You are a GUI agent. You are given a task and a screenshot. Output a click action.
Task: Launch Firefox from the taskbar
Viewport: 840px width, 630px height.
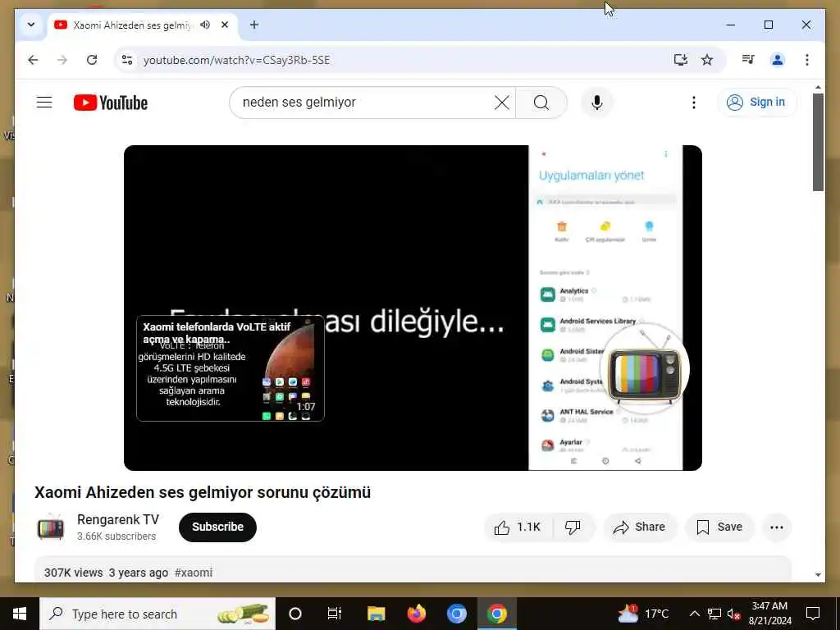[416, 614]
